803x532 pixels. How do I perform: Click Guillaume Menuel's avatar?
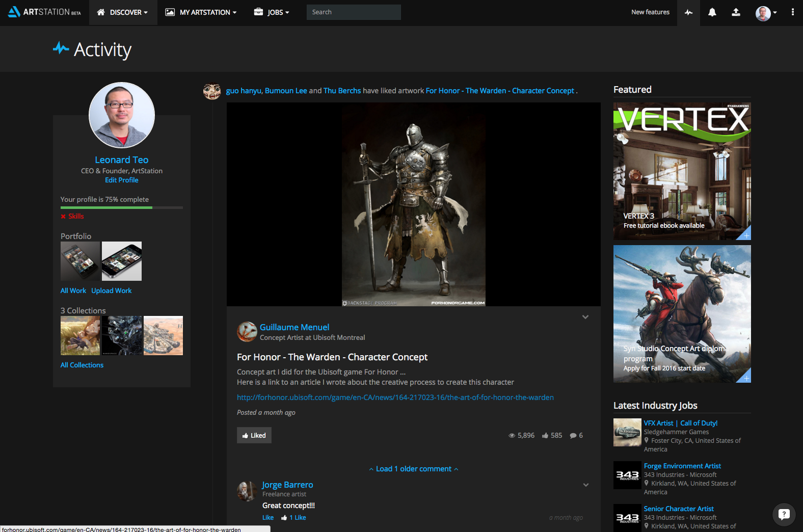coord(247,332)
